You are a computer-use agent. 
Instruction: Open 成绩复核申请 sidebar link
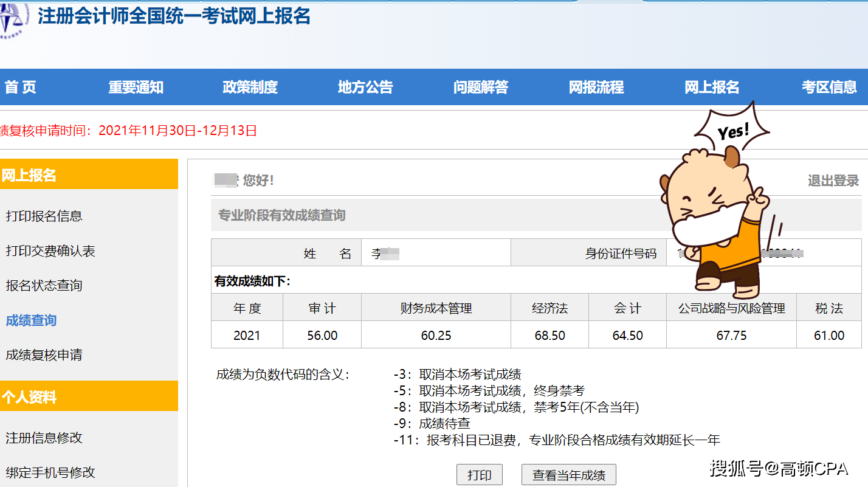tap(44, 354)
